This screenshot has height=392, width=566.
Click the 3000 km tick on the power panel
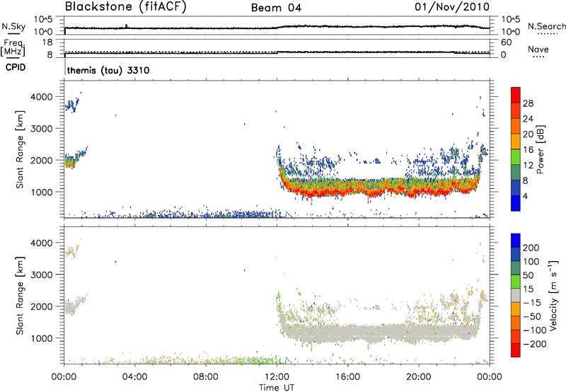(42, 129)
